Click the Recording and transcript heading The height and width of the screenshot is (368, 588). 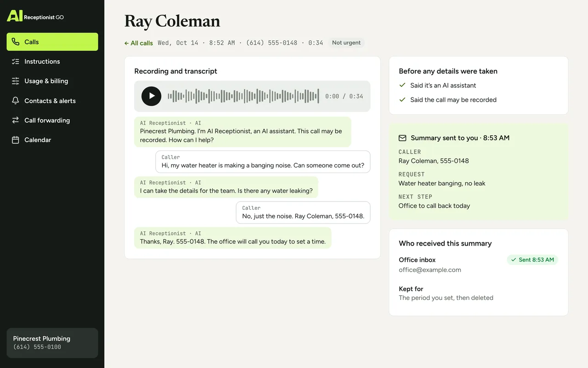pos(175,71)
